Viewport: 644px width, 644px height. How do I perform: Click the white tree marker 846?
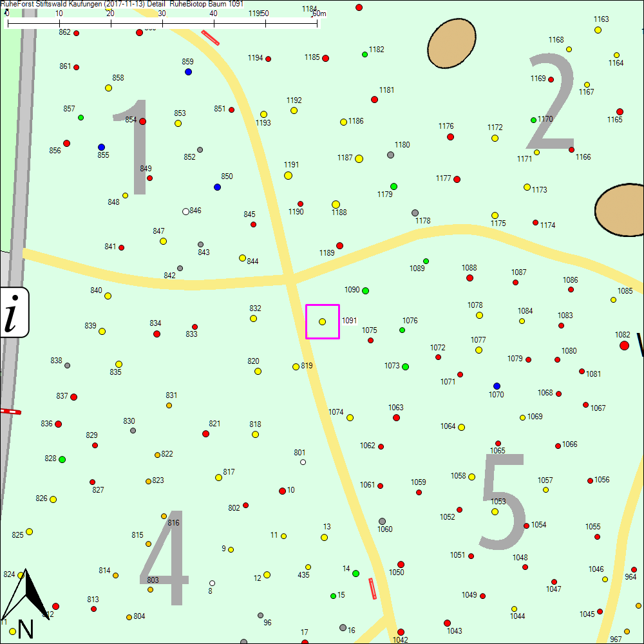(x=185, y=211)
